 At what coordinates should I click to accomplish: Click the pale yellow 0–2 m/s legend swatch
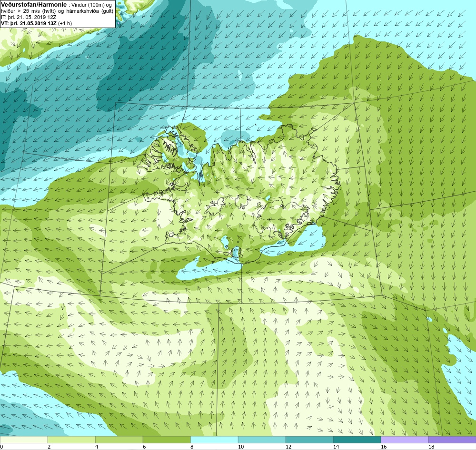coord(24,440)
